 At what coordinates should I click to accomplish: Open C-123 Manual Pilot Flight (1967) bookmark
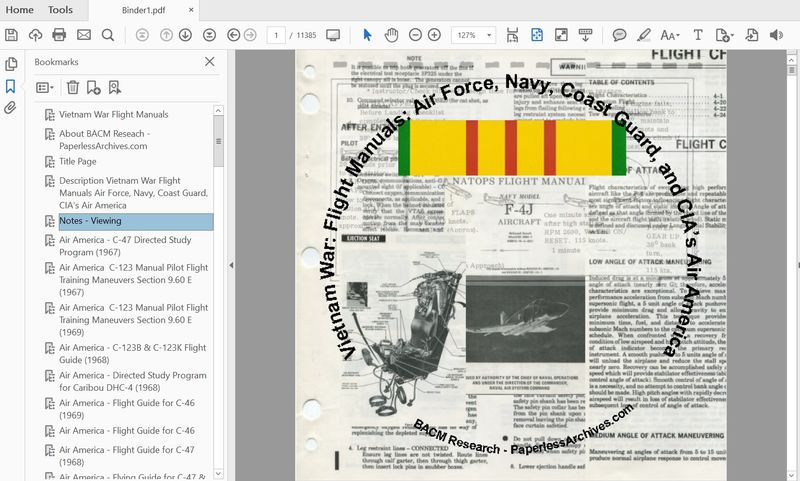(x=134, y=280)
